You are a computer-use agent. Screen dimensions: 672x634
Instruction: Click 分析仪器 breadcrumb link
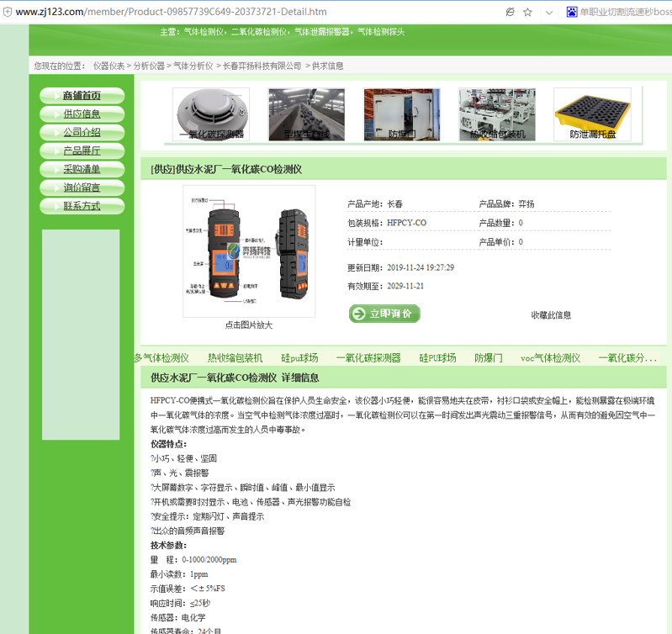point(149,66)
